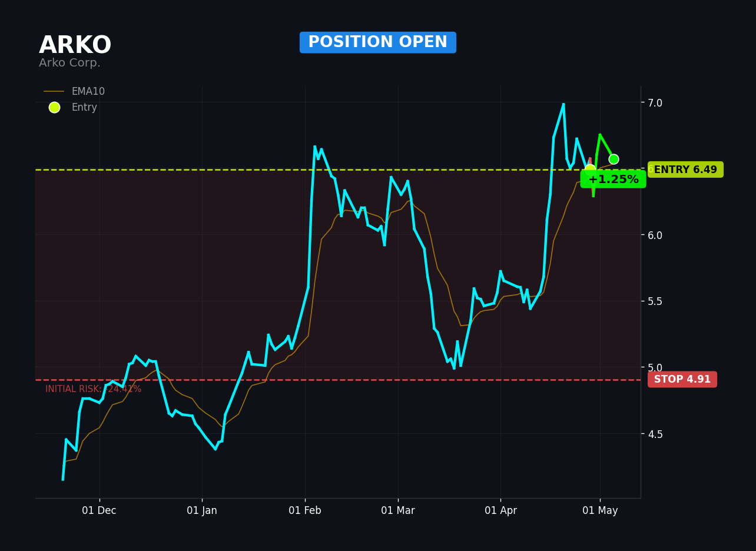Click the 01 Jan date axis label
The height and width of the screenshot is (551, 756).
tap(202, 510)
